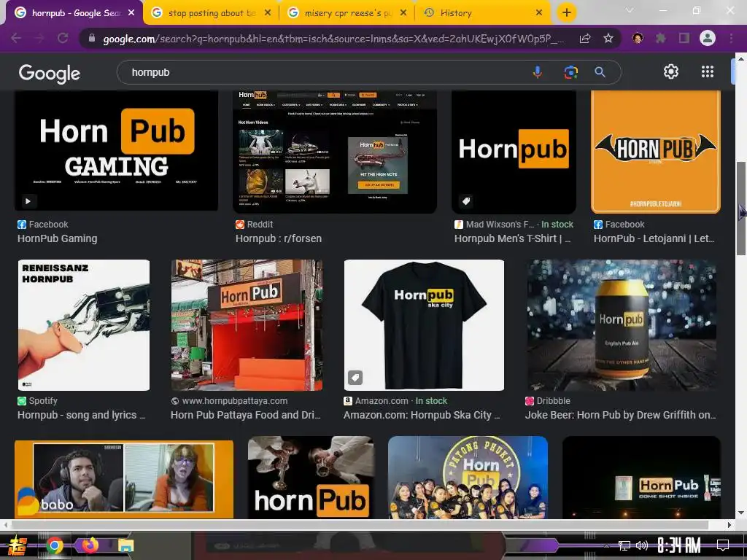
Task: Open HornPub - Letojanni Facebook link
Action: pos(654,238)
